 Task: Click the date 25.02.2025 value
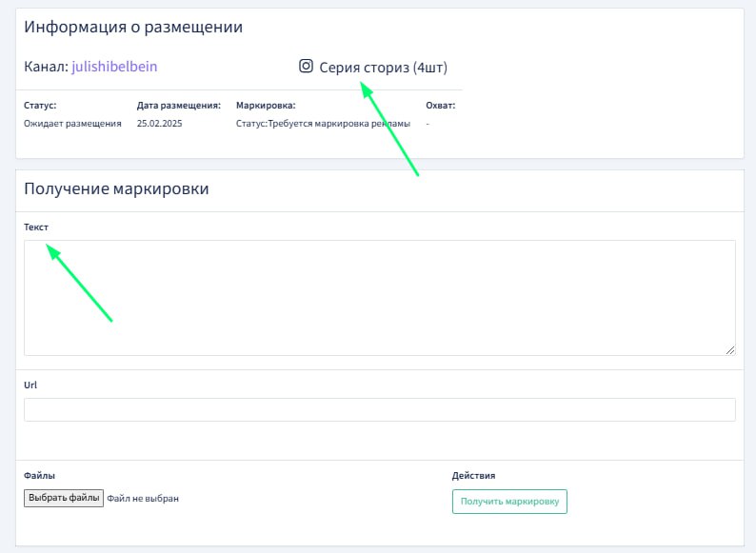159,124
